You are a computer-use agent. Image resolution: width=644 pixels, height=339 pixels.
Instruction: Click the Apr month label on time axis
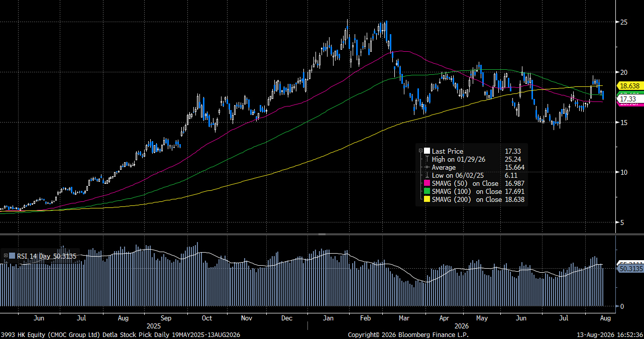coord(444,318)
